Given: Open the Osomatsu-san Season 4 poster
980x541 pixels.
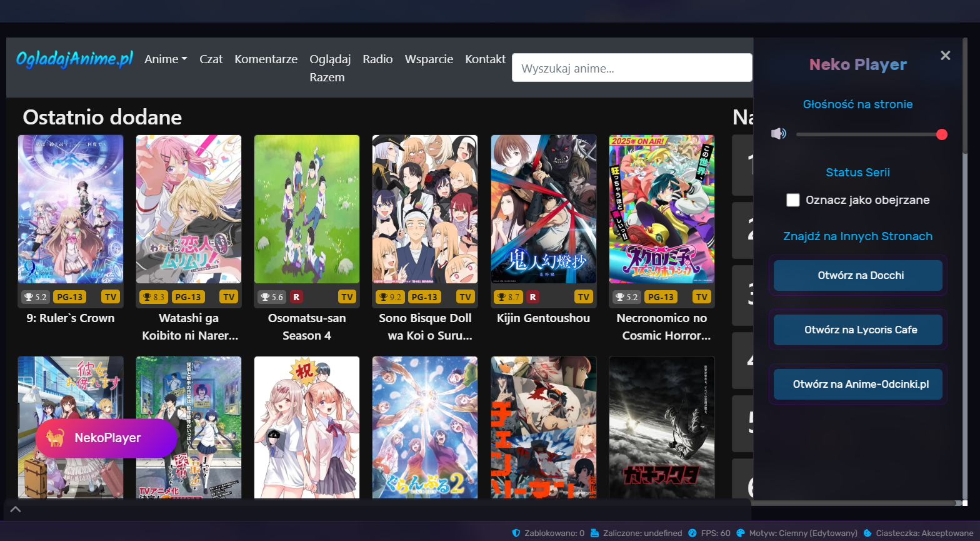Looking at the screenshot, I should (307, 210).
